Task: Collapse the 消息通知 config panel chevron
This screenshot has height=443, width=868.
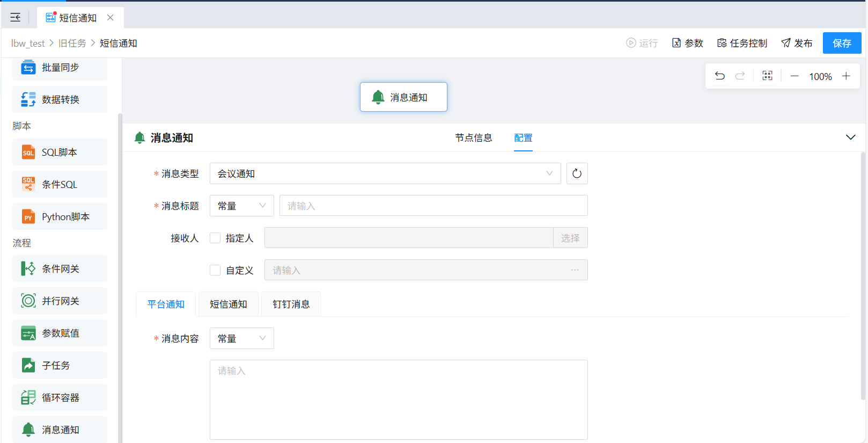Action: point(850,137)
